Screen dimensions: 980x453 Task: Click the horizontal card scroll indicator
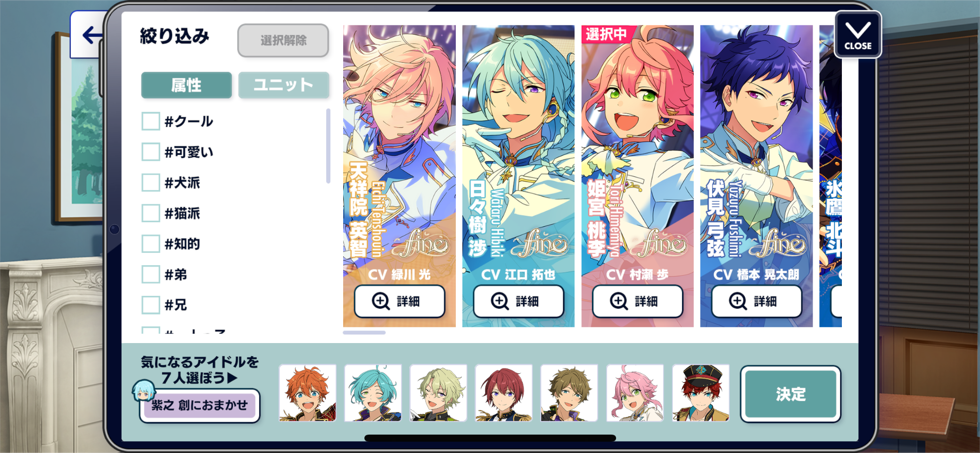pos(364,333)
